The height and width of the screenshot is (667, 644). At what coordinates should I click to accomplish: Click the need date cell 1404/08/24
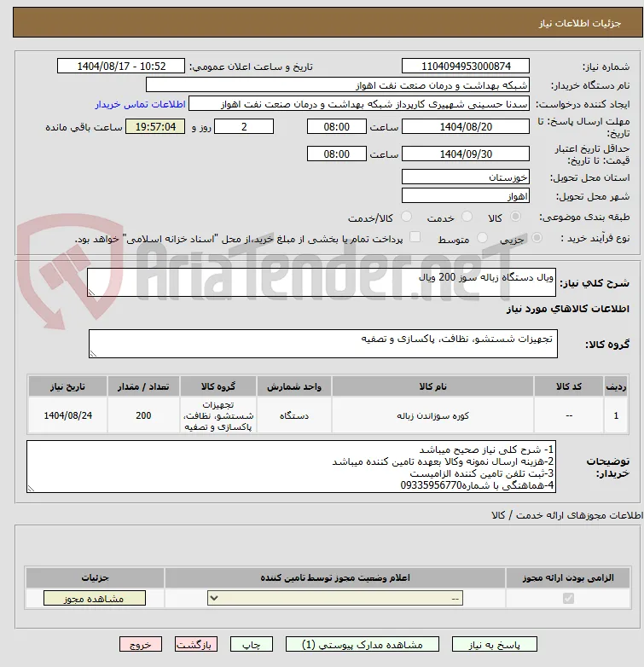pos(67,415)
